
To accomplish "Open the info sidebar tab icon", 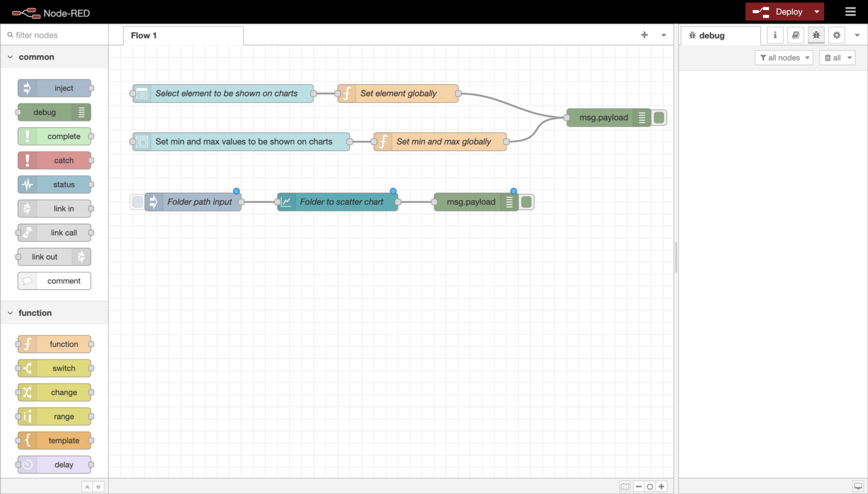I will click(x=775, y=35).
